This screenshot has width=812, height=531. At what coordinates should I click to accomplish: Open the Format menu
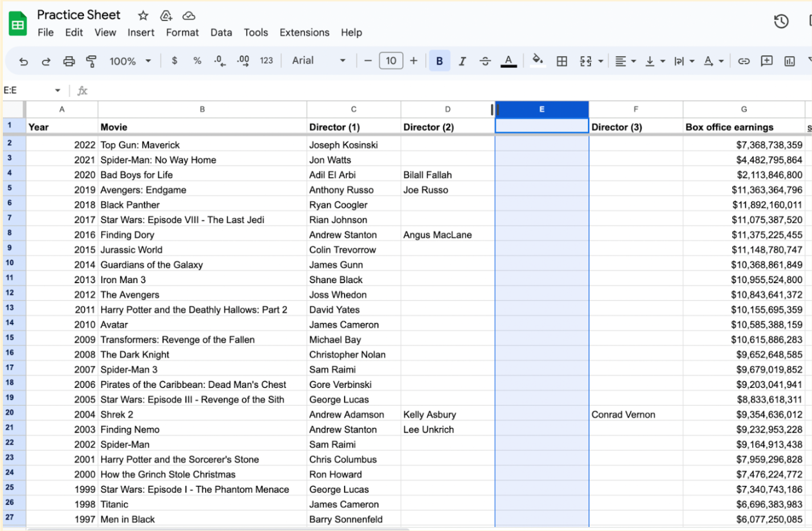182,32
